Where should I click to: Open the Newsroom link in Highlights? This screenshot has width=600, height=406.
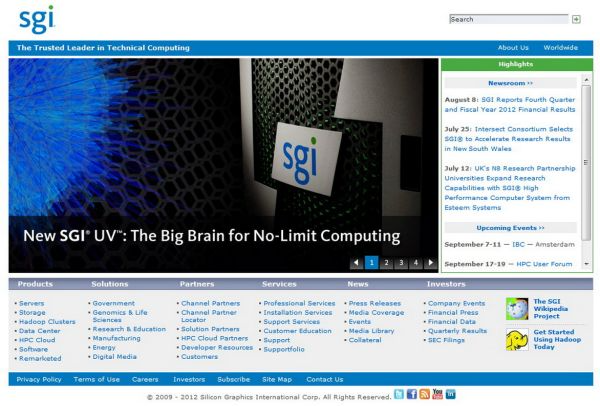click(x=510, y=83)
